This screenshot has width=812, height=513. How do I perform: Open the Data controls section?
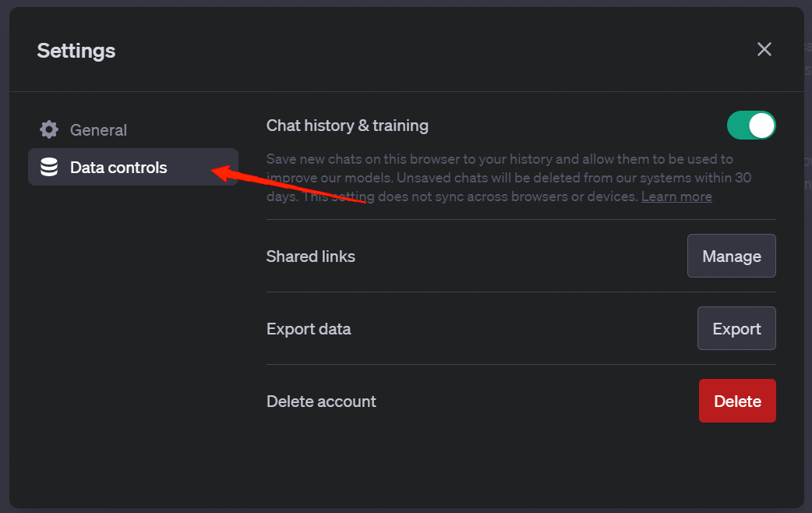(x=118, y=167)
